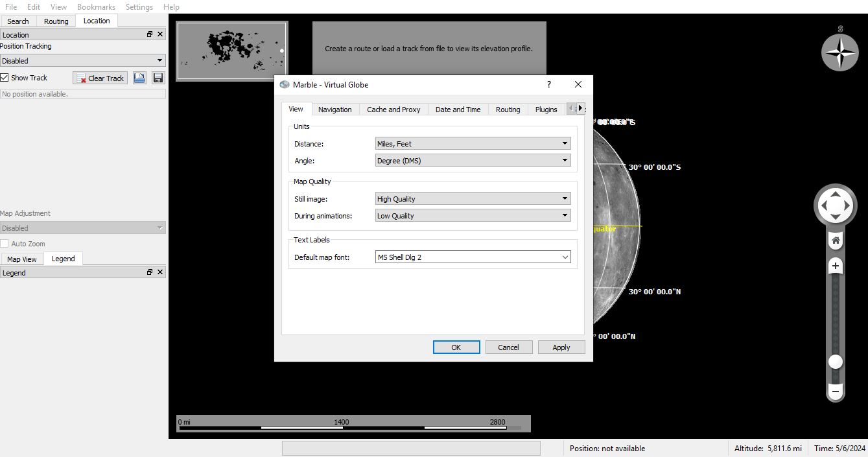Open the Angle units dropdown

473,161
